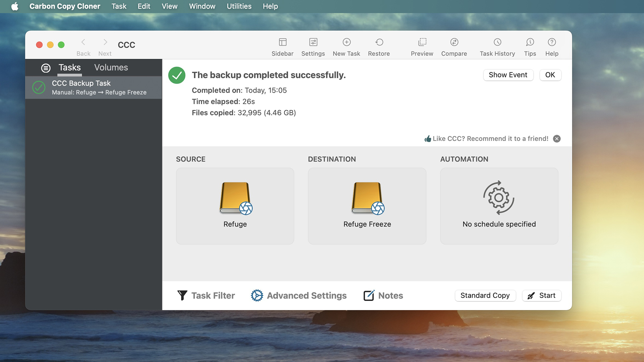The image size is (644, 362).
Task: Open Advanced Settings label
Action: coord(307,296)
